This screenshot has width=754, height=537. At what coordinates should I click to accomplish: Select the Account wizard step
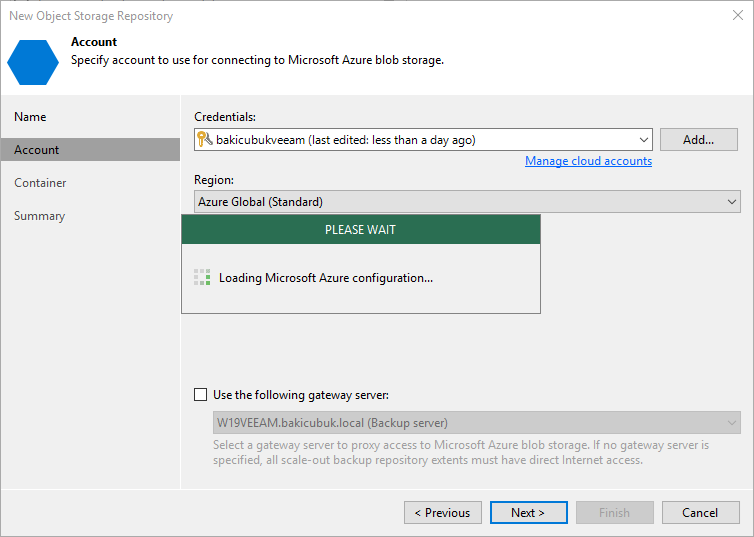click(90, 150)
